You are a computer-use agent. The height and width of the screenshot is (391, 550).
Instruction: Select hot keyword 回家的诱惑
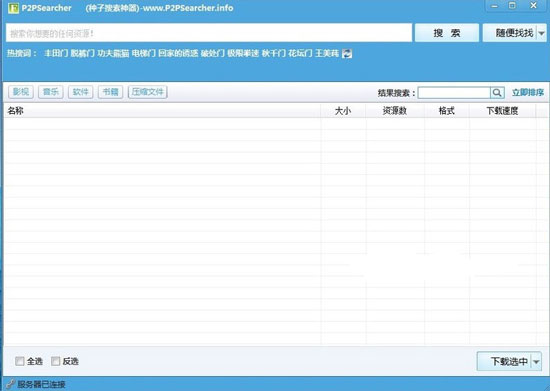click(x=178, y=53)
